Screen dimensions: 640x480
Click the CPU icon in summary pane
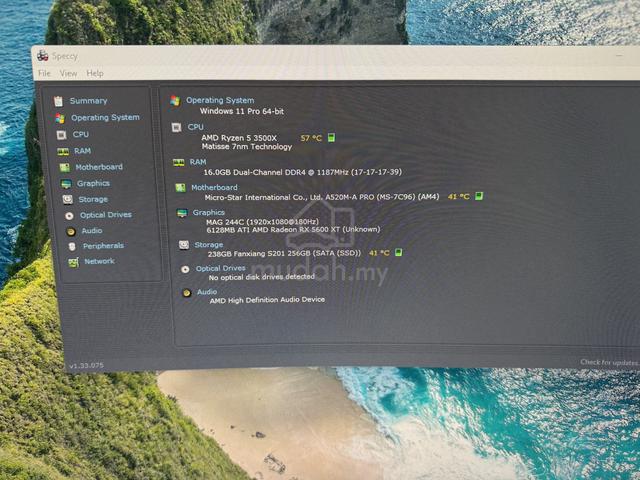(176, 128)
